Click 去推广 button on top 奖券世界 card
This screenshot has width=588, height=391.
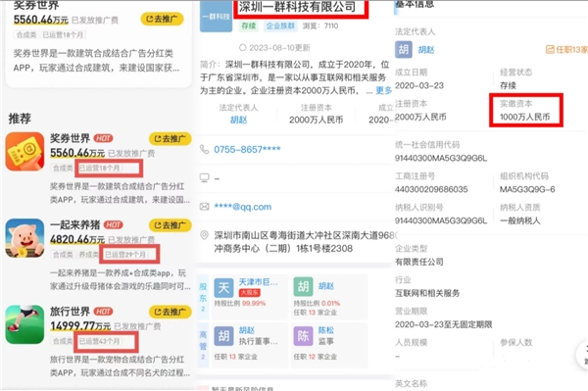pos(162,19)
